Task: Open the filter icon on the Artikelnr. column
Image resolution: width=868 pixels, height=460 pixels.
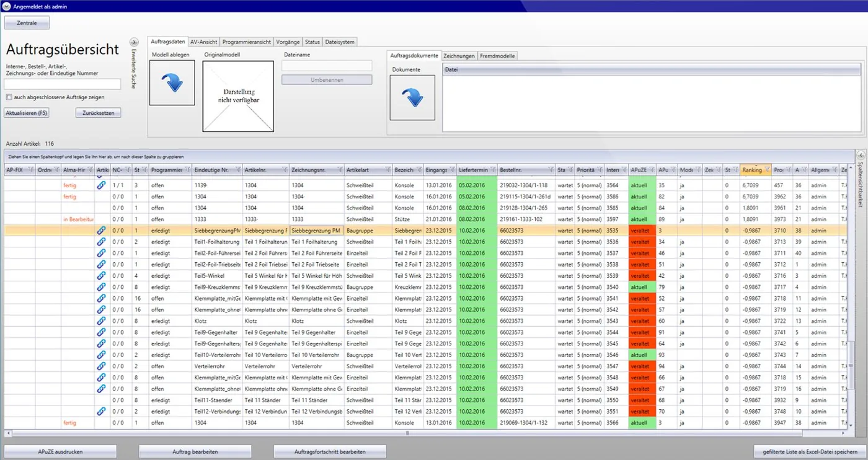Action: [x=285, y=170]
